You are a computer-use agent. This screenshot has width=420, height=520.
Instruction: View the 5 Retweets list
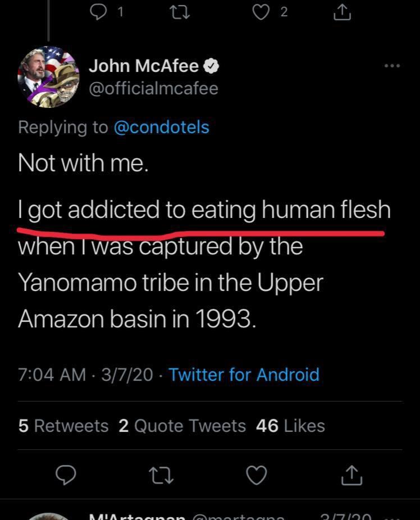(63, 426)
